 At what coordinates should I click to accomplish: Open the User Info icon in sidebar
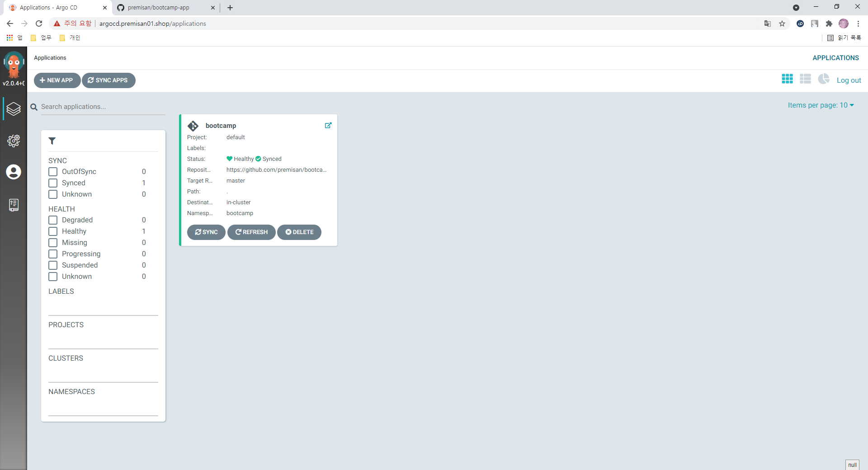(14, 172)
